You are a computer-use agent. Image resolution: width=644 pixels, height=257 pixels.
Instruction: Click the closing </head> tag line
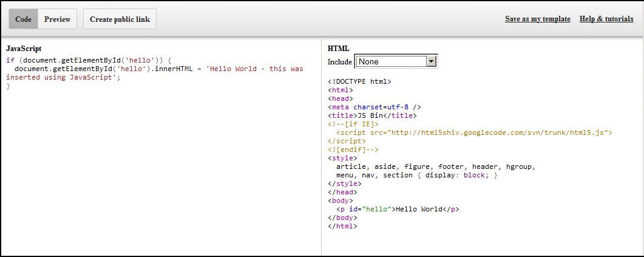pyautogui.click(x=342, y=192)
